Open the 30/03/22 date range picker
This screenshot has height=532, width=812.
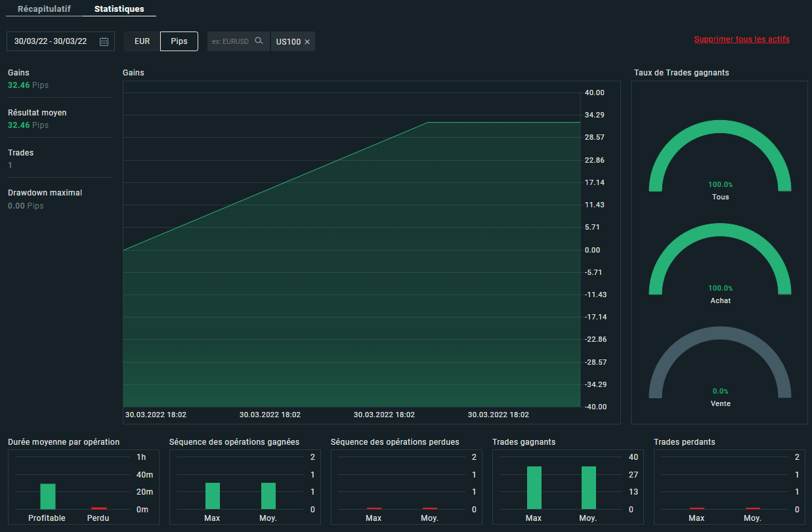[51, 41]
